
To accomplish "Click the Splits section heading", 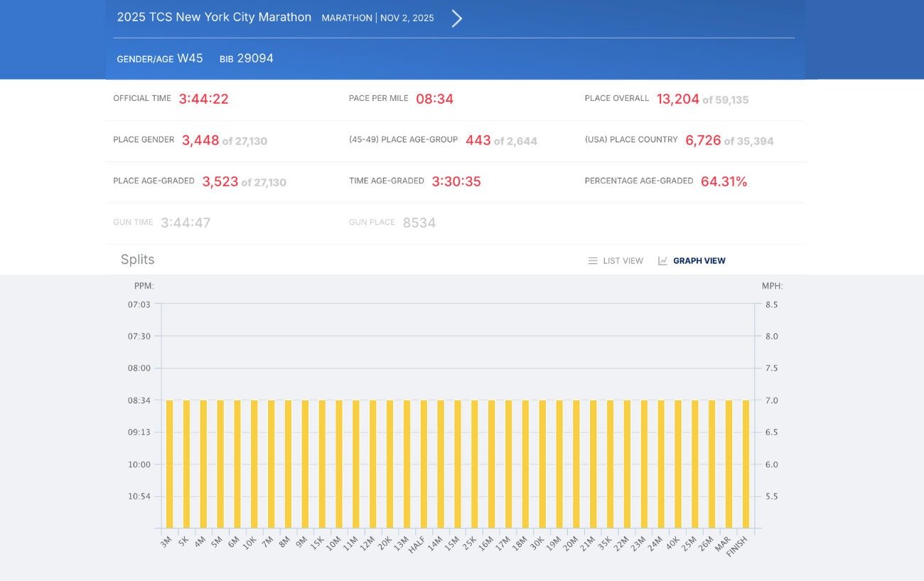I will coord(137,260).
